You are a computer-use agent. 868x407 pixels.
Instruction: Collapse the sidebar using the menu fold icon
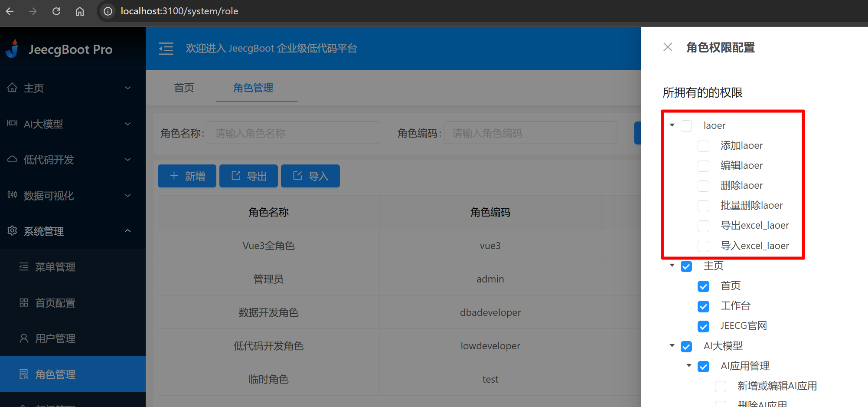point(166,49)
